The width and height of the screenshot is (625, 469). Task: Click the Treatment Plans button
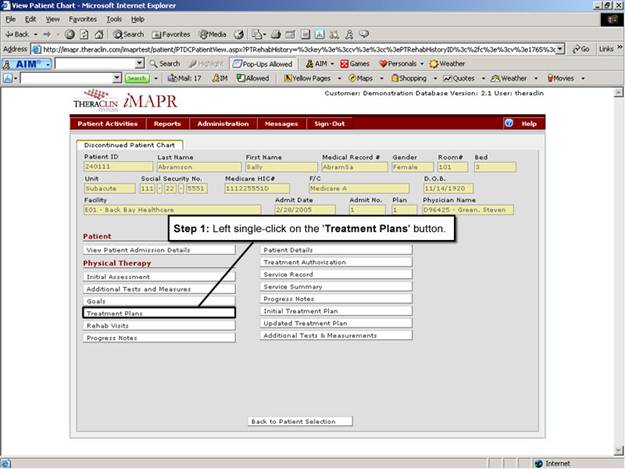158,313
